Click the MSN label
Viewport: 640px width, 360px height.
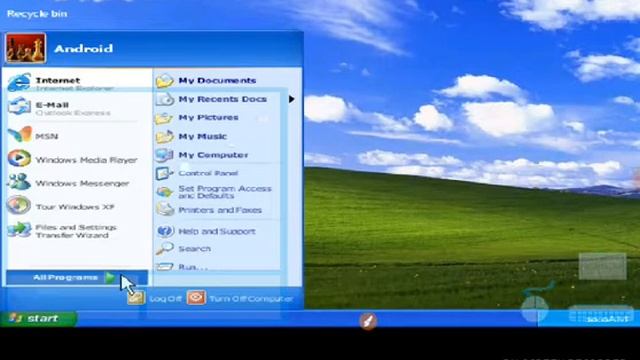[x=47, y=136]
